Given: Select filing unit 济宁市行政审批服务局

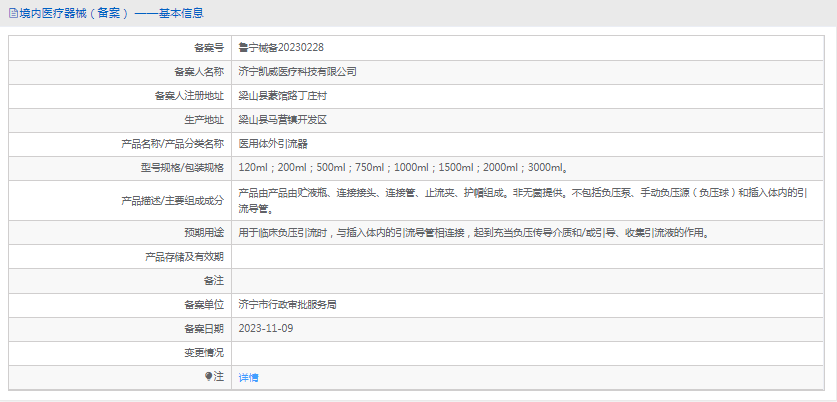Looking at the screenshot, I should coord(287,305).
